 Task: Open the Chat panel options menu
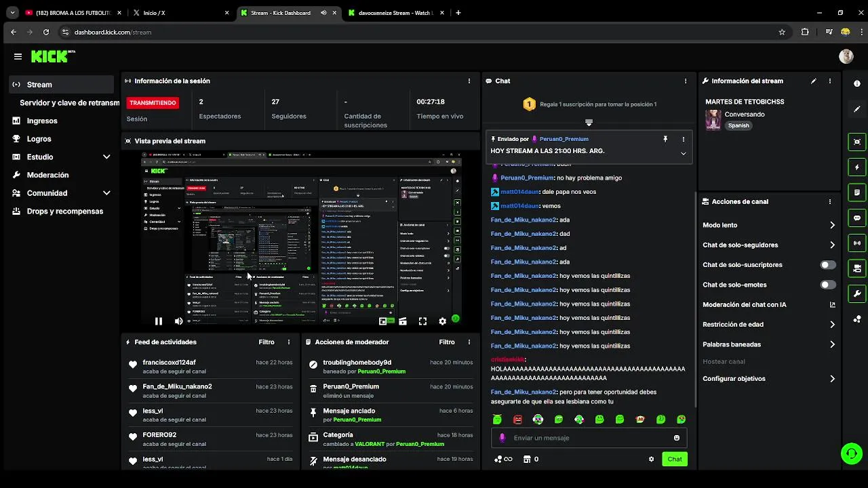(686, 81)
